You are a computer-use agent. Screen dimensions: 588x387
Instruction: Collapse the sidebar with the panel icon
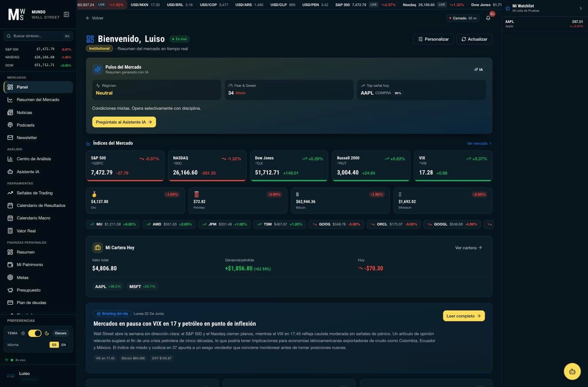(67, 14)
